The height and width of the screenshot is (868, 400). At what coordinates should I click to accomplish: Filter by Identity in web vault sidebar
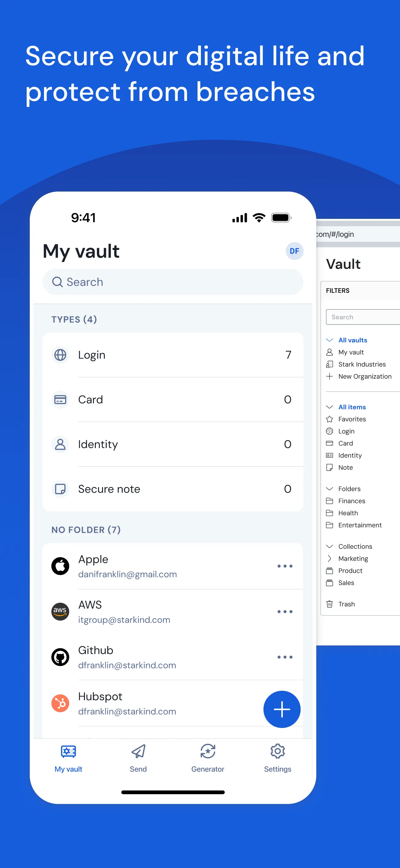click(350, 455)
